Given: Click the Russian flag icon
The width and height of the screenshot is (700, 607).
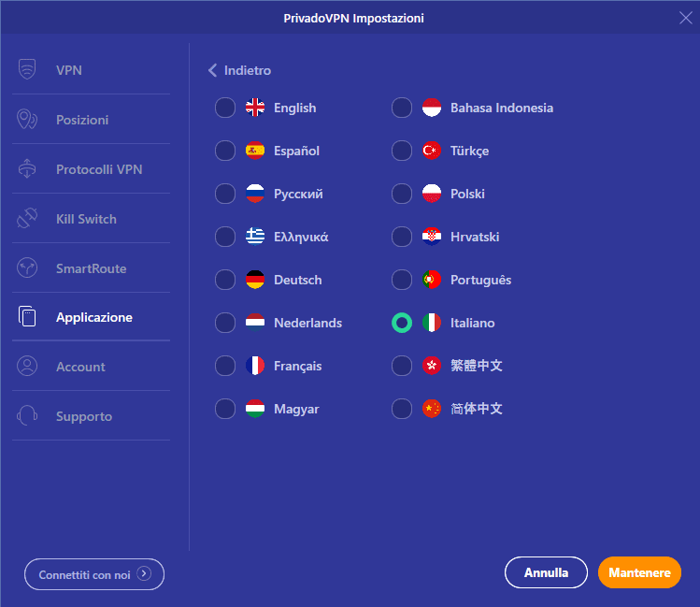Looking at the screenshot, I should [255, 194].
